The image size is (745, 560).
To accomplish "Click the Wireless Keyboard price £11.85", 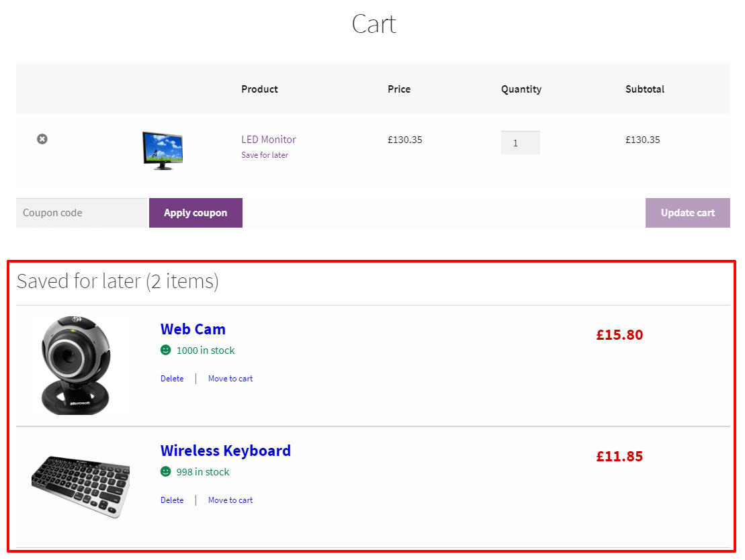I will pos(619,457).
